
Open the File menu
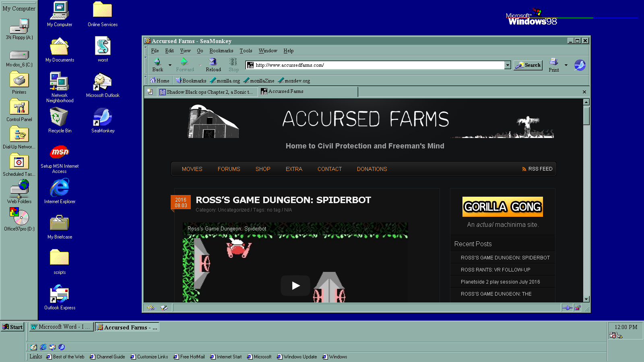(x=155, y=51)
